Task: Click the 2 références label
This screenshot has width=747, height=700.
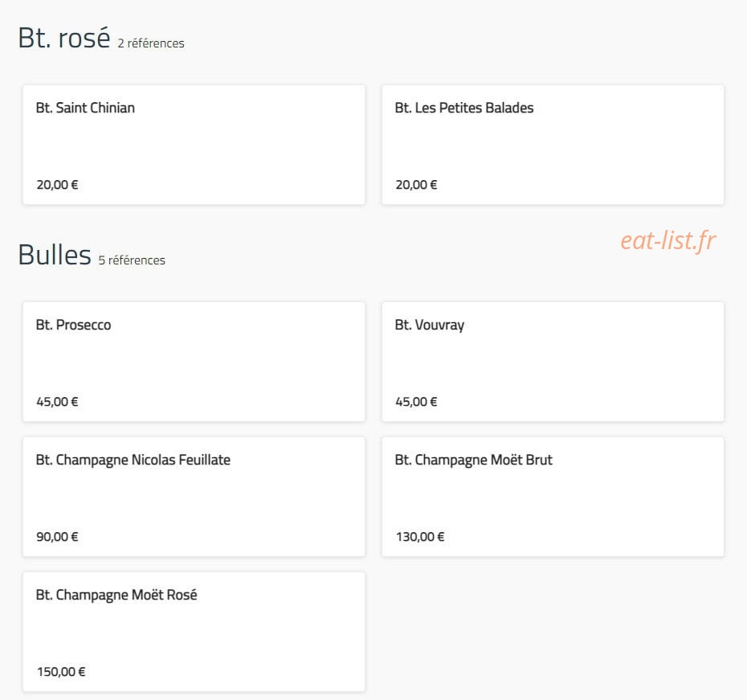Action: (x=151, y=43)
